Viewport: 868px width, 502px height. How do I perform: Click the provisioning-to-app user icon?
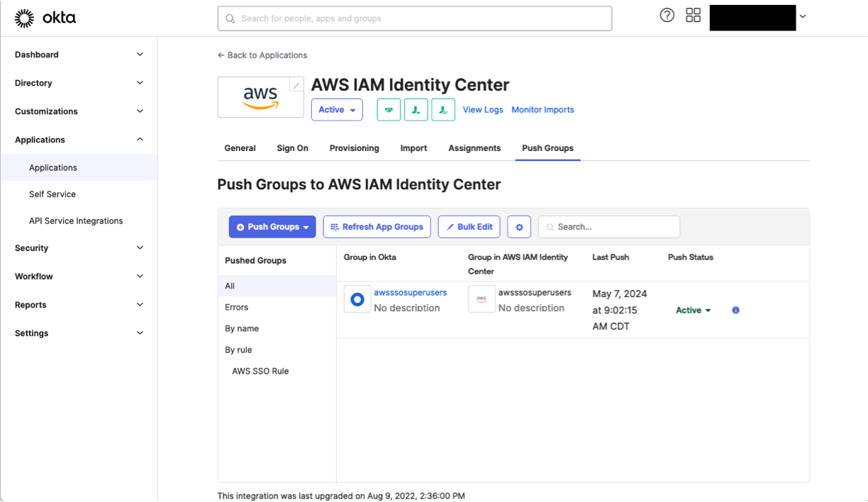tap(416, 110)
